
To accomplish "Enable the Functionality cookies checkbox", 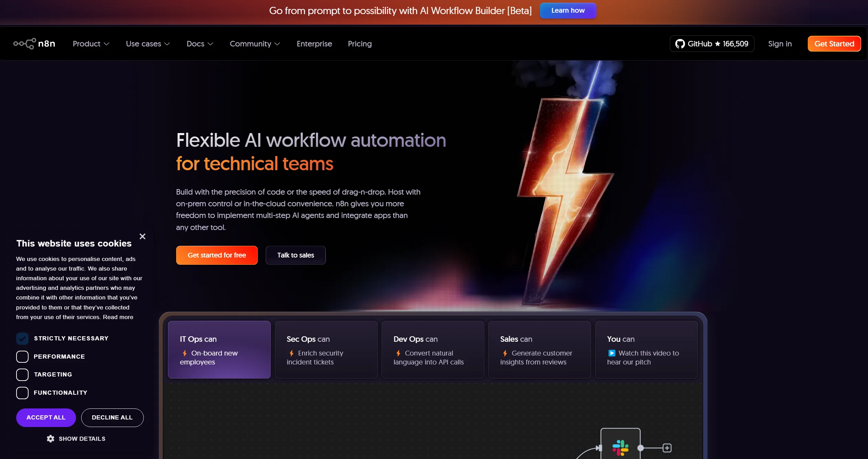I will click(x=22, y=393).
